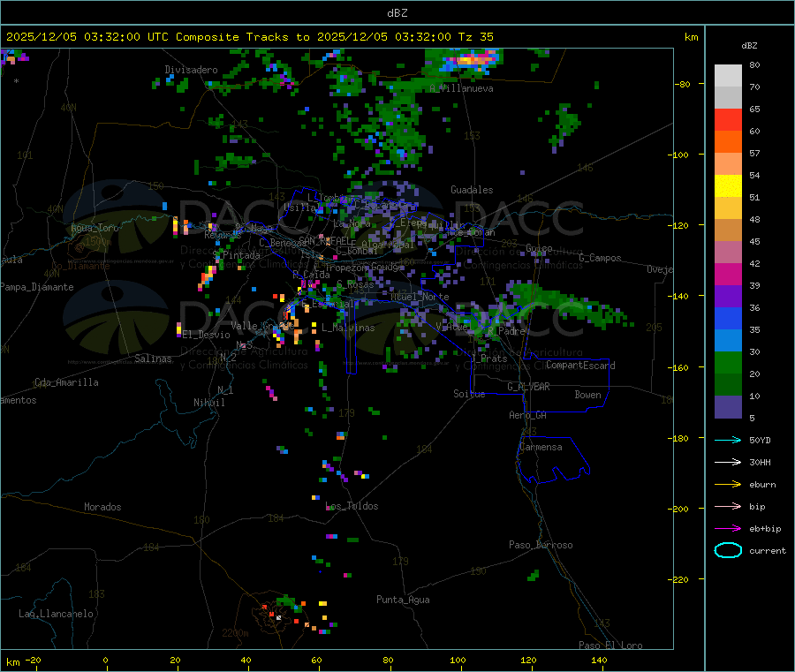Image resolution: width=795 pixels, height=672 pixels.
Task: Click the G_Campos map label
Action: coord(600,258)
